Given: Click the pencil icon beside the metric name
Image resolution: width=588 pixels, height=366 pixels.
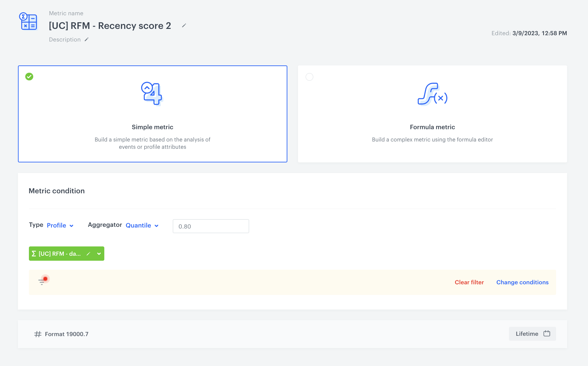Looking at the screenshot, I should click(184, 26).
